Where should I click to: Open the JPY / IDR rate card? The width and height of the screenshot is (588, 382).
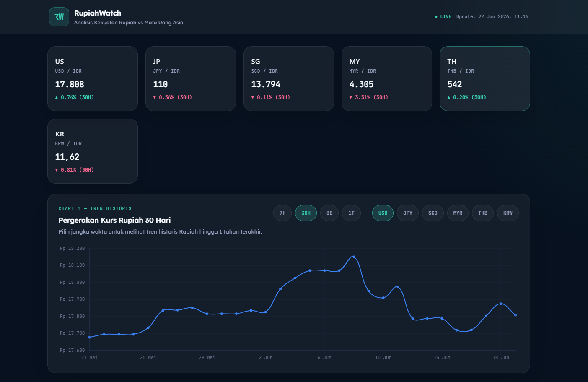(191, 78)
